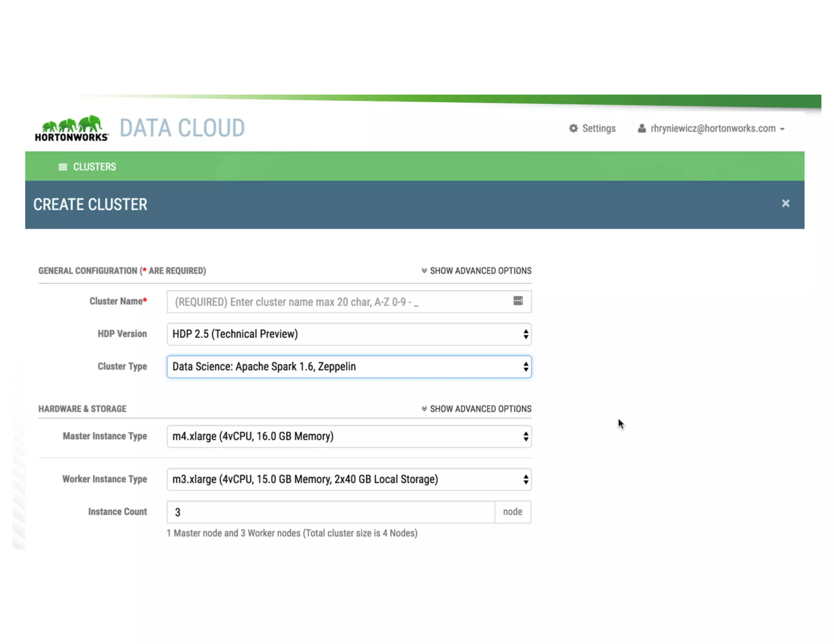Click the autofill icon in Cluster Name field

pos(518,301)
